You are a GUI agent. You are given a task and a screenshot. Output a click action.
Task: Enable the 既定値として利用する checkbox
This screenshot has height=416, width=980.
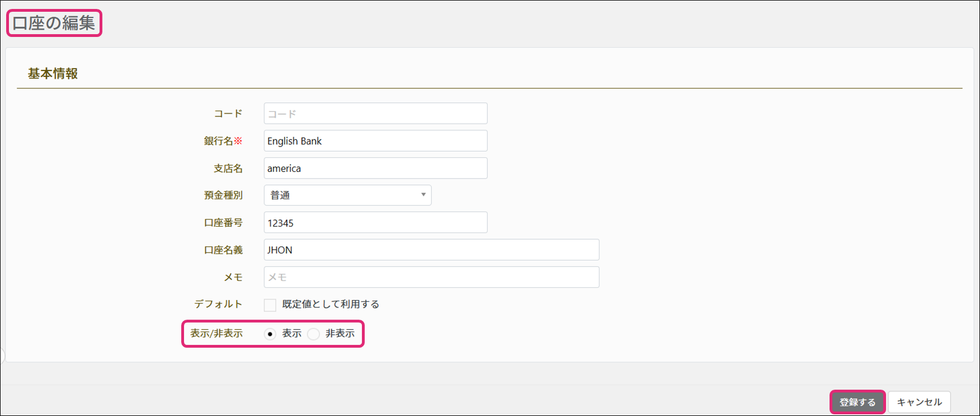270,305
